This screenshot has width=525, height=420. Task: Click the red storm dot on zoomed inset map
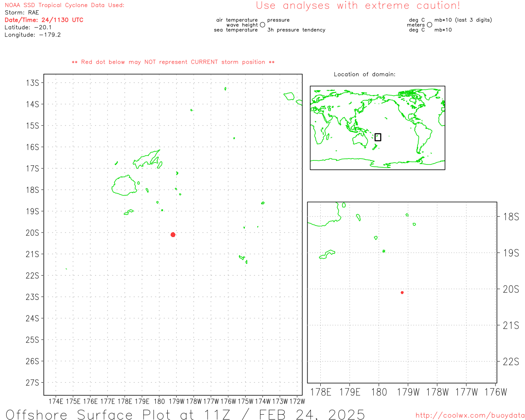click(x=402, y=292)
